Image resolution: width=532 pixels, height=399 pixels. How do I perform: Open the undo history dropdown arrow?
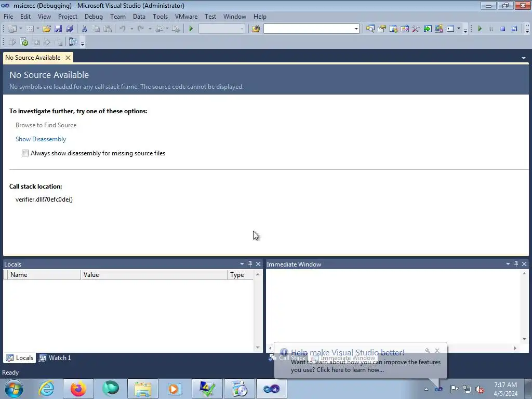click(131, 29)
